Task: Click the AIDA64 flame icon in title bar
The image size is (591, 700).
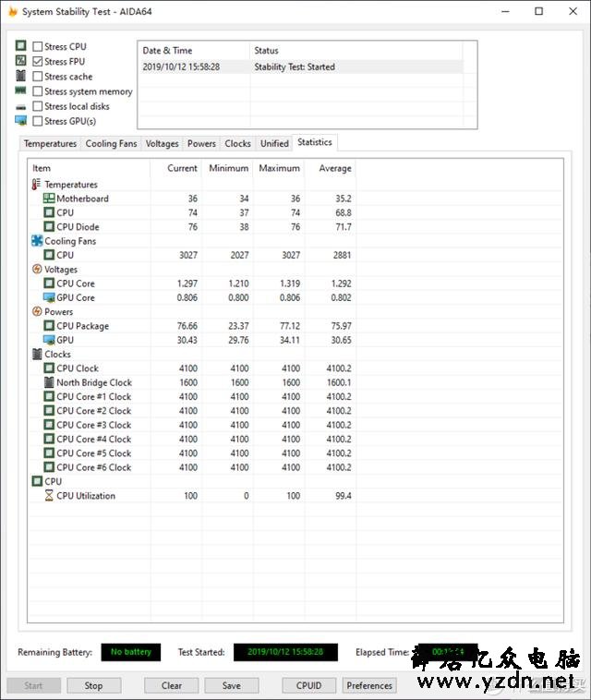Action: pos(12,12)
